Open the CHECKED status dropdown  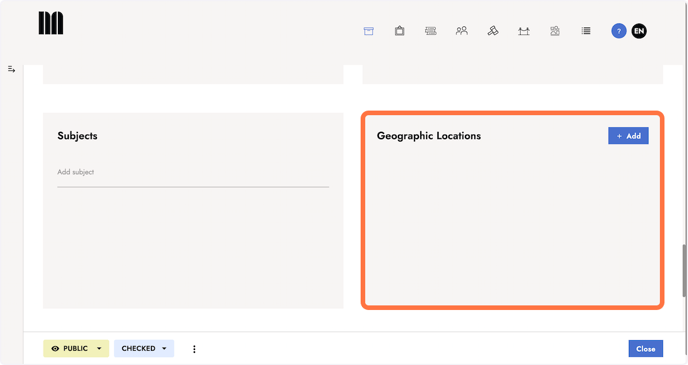coord(144,348)
